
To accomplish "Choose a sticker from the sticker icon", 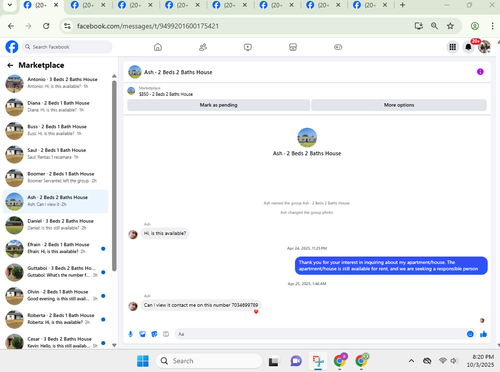I will pos(154,334).
